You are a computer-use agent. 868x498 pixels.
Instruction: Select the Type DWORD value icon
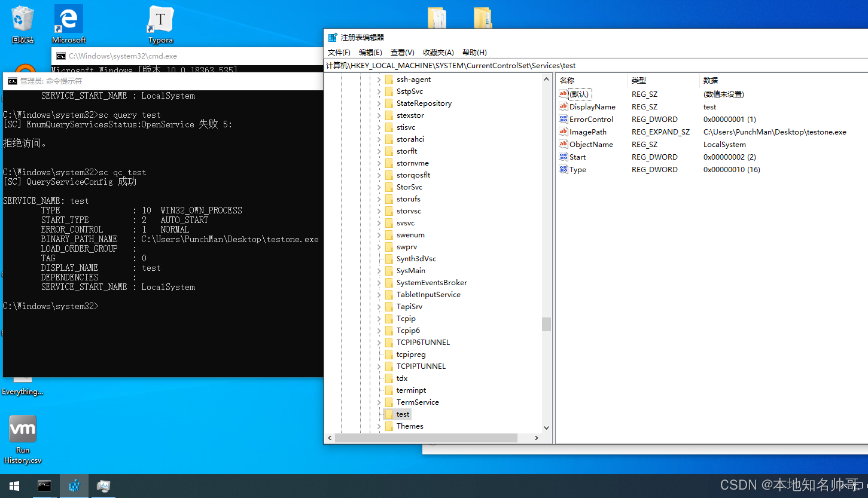click(563, 169)
